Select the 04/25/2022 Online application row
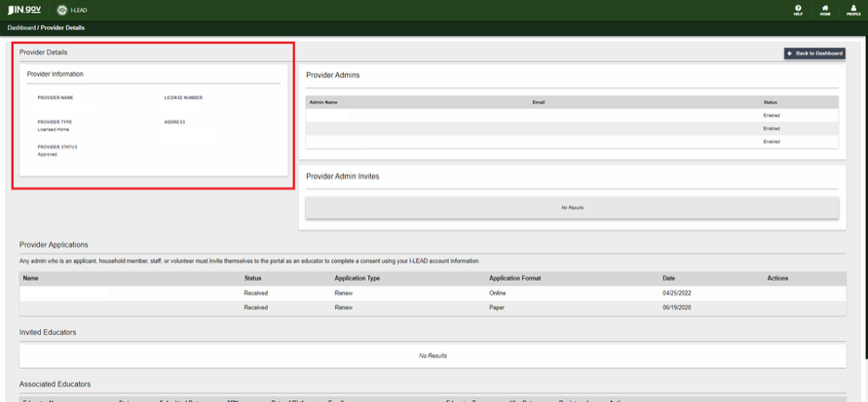The image size is (868, 402). 432,293
